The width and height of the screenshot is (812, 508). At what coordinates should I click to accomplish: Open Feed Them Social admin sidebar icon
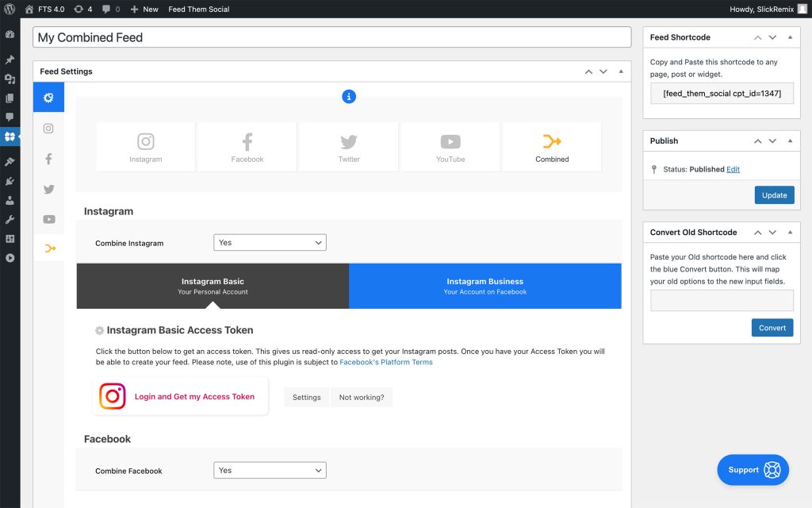10,137
